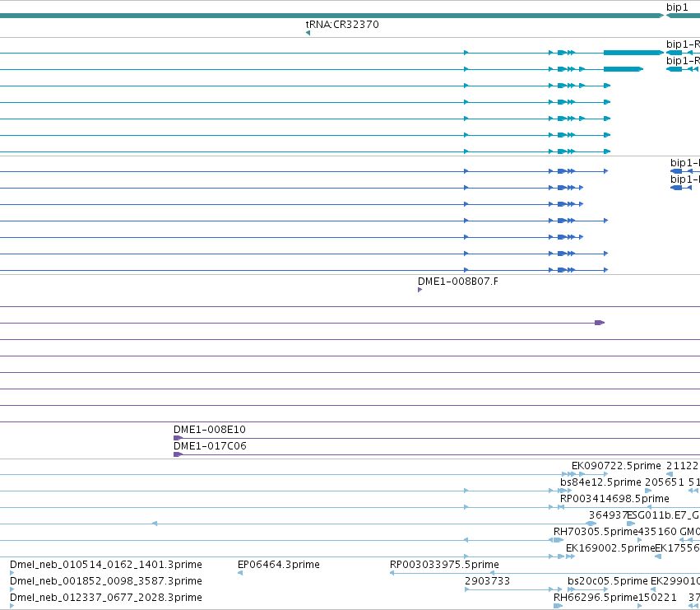Click the bs84e12.5prime EST label
Screen dimensions: 700x610
tap(600, 482)
